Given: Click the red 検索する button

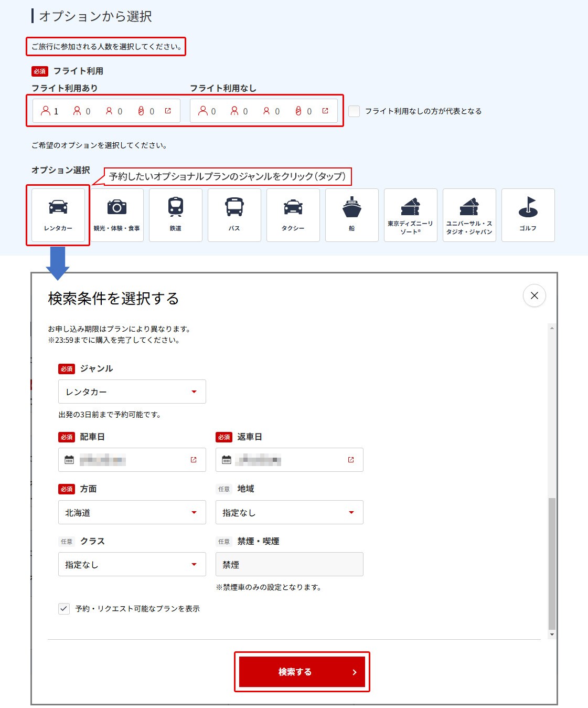Looking at the screenshot, I should [302, 672].
